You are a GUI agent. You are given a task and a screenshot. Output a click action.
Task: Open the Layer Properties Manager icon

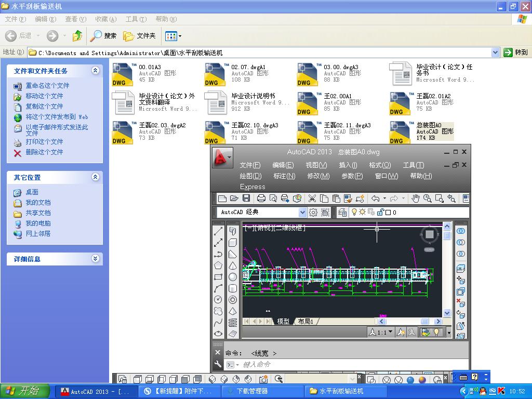[x=342, y=212]
